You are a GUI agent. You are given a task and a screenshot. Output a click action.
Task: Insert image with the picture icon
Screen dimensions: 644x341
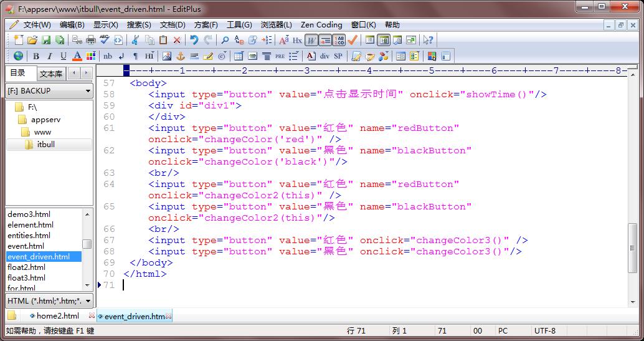pyautogui.click(x=167, y=55)
